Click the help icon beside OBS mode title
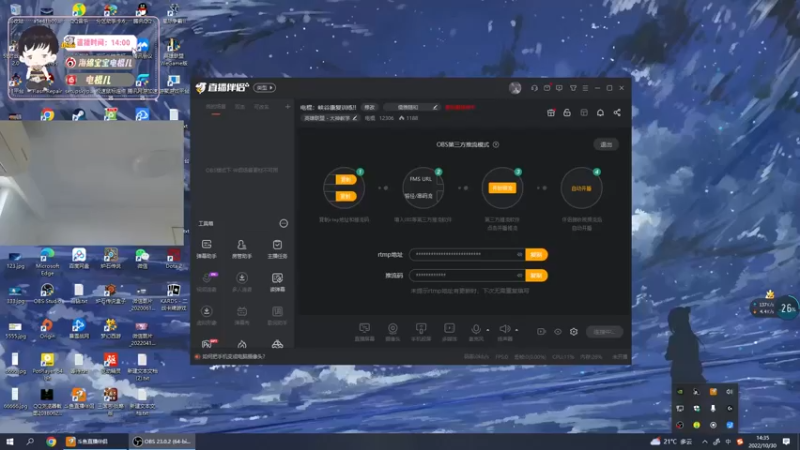Viewport: 800px width, 450px height. 496,144
